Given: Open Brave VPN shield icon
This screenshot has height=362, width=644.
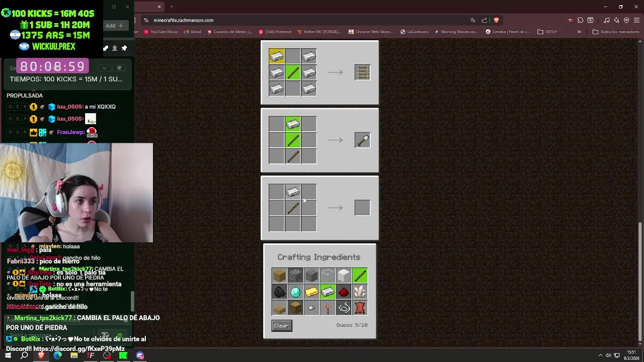Looking at the screenshot, I should [x=626, y=20].
